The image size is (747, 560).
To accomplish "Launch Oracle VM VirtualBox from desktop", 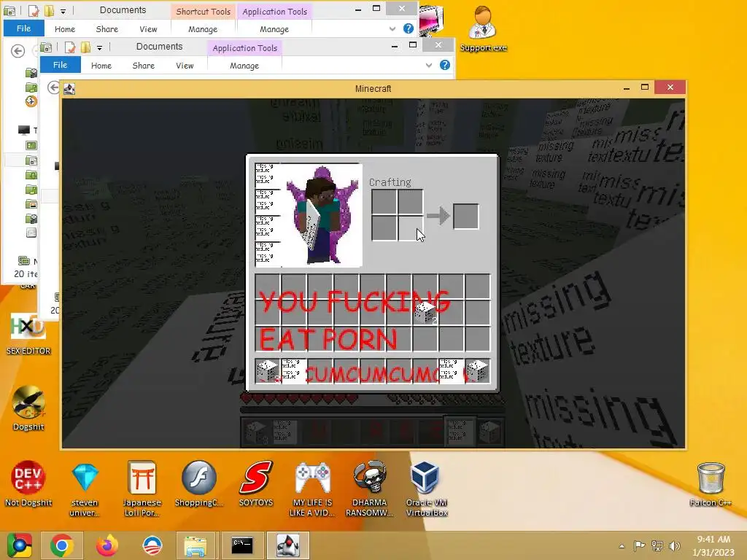I will click(x=426, y=489).
